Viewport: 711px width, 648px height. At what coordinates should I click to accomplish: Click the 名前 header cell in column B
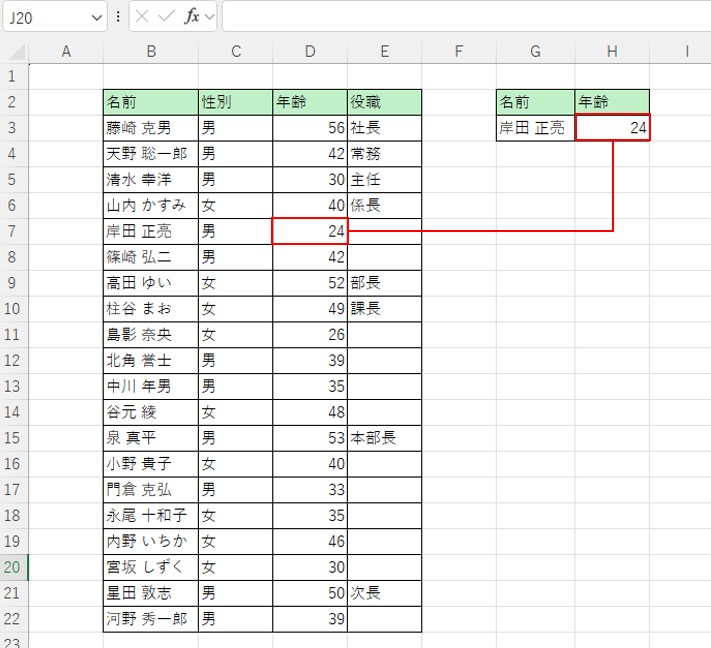coord(151,102)
